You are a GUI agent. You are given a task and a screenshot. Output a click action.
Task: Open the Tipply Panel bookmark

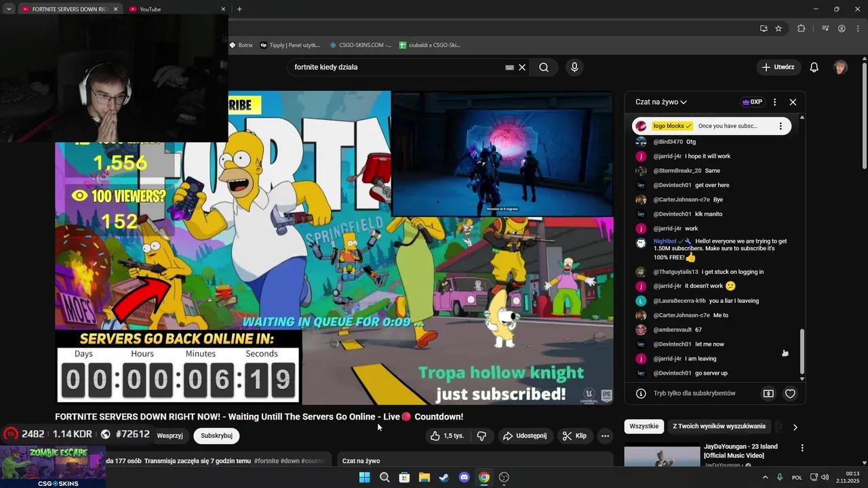[290, 45]
